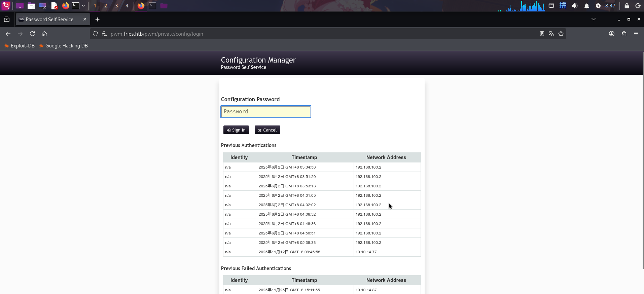
Task: Select the timestamp cell ending 04:48:36
Action: [305, 224]
